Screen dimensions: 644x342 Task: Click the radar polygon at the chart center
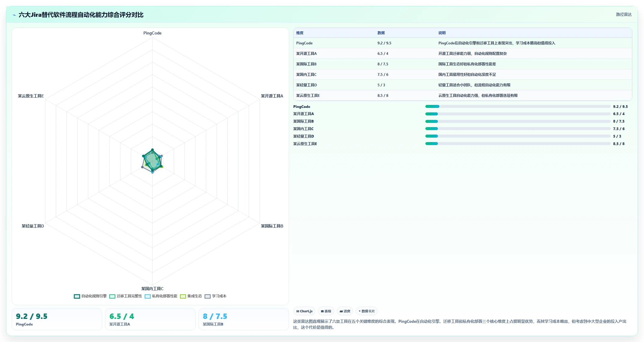tap(152, 161)
